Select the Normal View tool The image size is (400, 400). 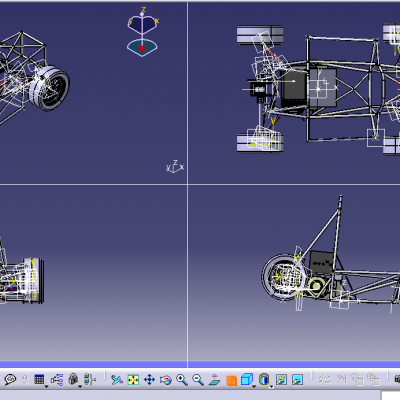[x=214, y=380]
